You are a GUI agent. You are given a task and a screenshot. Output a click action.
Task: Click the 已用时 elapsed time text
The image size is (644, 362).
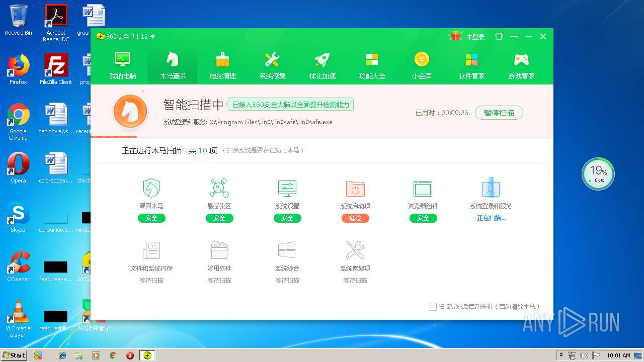[442, 113]
